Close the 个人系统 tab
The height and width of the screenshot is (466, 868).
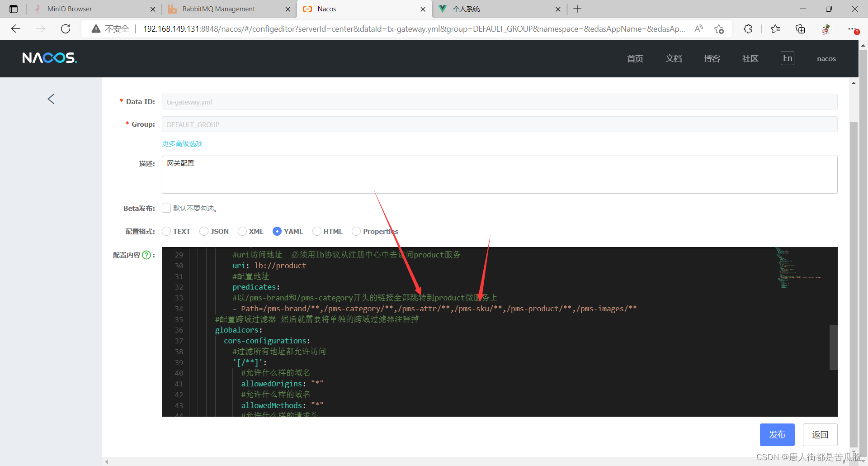tap(558, 9)
